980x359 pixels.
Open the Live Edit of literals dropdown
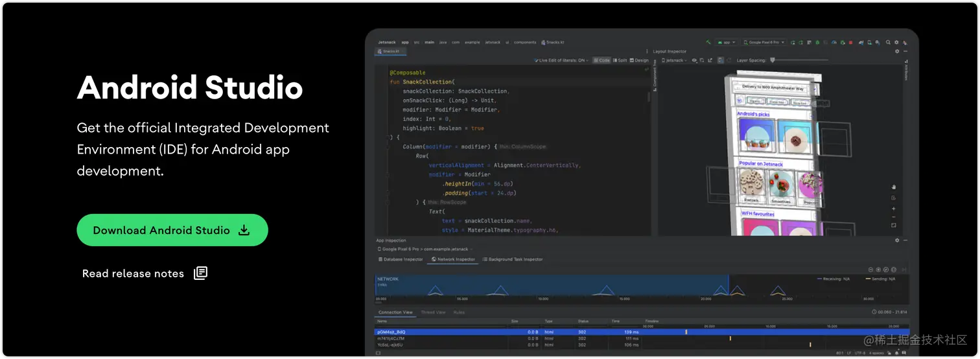tap(562, 60)
